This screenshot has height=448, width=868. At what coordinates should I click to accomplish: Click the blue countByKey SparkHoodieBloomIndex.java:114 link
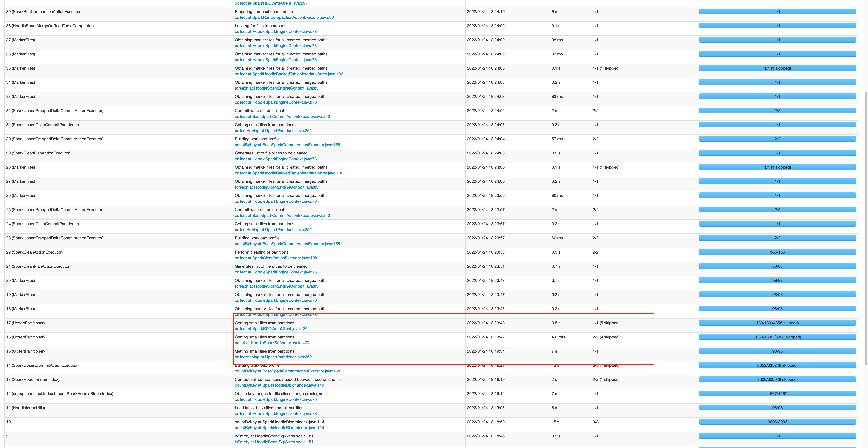[279, 427]
